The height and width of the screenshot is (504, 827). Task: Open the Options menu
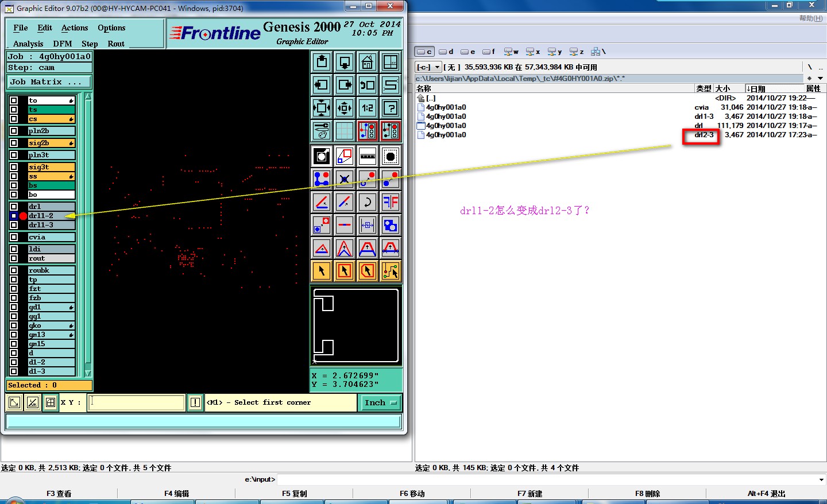coord(111,28)
